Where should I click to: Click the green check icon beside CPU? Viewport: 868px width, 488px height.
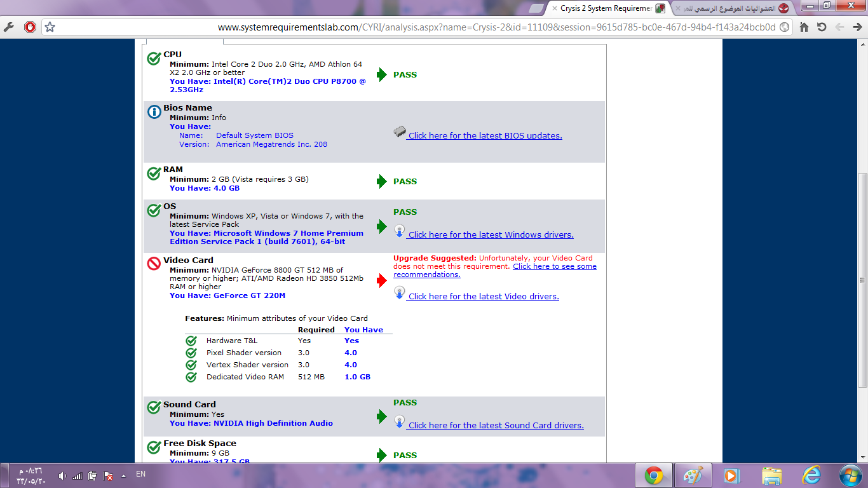[154, 58]
